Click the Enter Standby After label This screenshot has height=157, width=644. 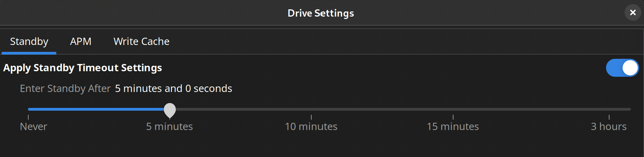(65, 89)
